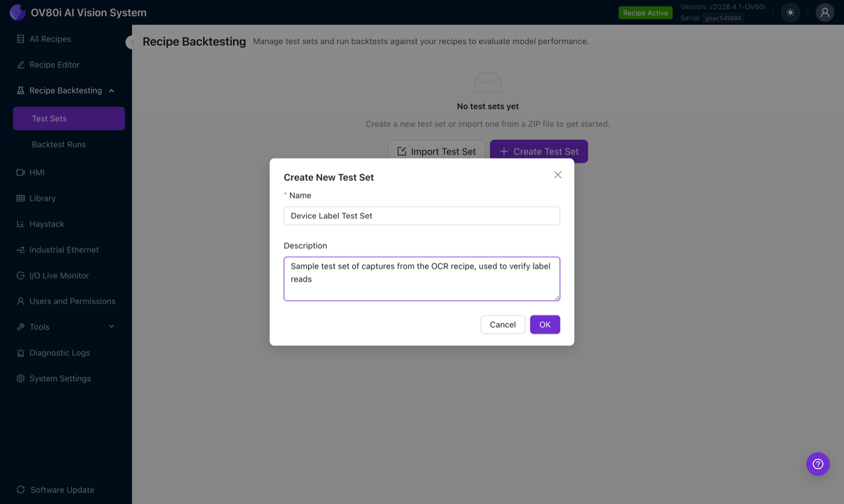The image size is (844, 504).
Task: Click the OV80i logo icon in header
Action: click(17, 12)
